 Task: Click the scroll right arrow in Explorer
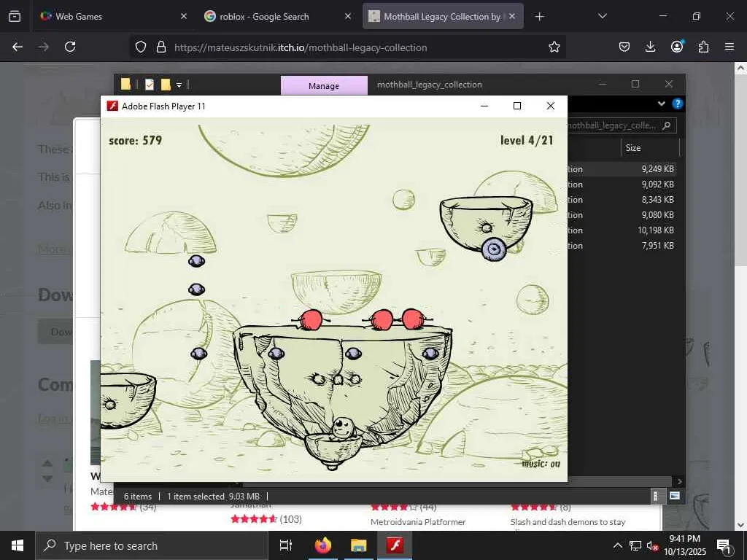679,481
